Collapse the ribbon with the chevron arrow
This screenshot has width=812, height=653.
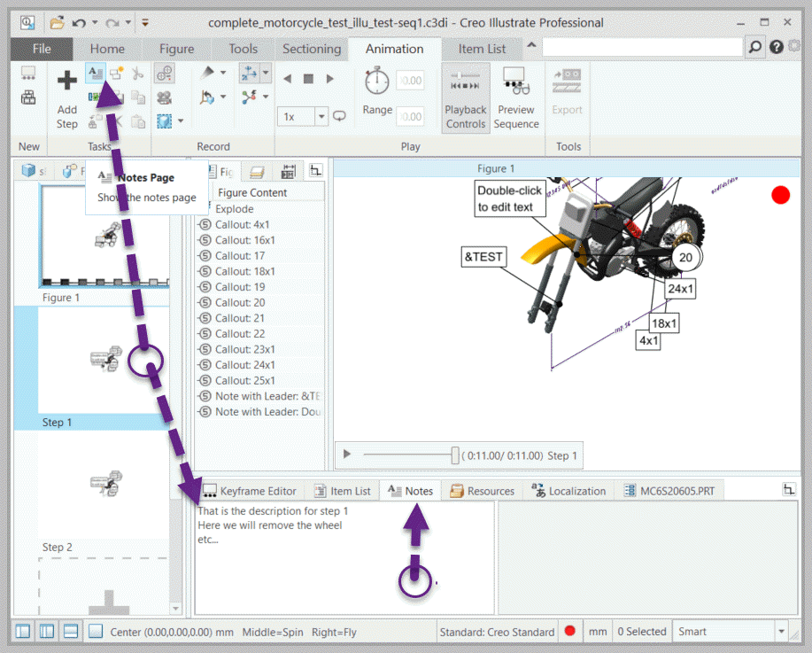(x=531, y=46)
